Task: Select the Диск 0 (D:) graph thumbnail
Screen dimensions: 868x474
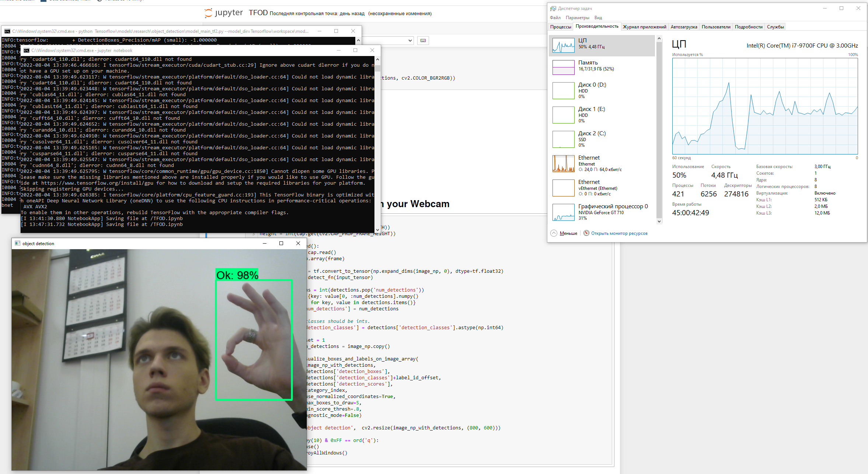Action: point(563,91)
